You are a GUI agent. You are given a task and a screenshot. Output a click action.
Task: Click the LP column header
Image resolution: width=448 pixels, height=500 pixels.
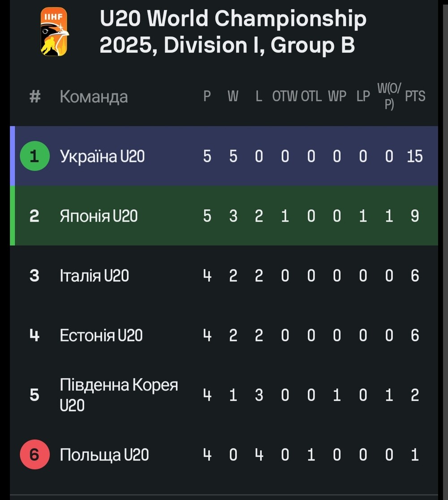click(x=363, y=96)
